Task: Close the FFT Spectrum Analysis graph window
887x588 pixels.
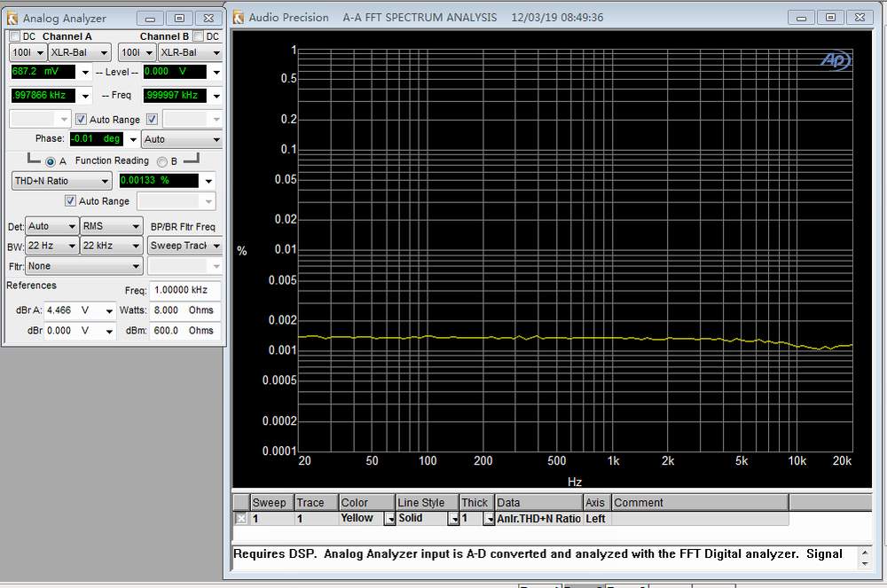Action: 860,18
